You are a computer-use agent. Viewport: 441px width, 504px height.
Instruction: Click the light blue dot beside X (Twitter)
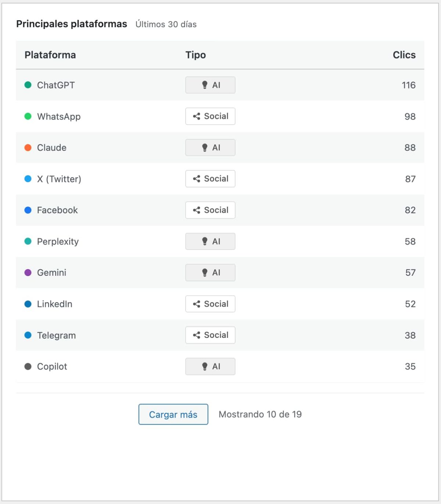click(28, 179)
